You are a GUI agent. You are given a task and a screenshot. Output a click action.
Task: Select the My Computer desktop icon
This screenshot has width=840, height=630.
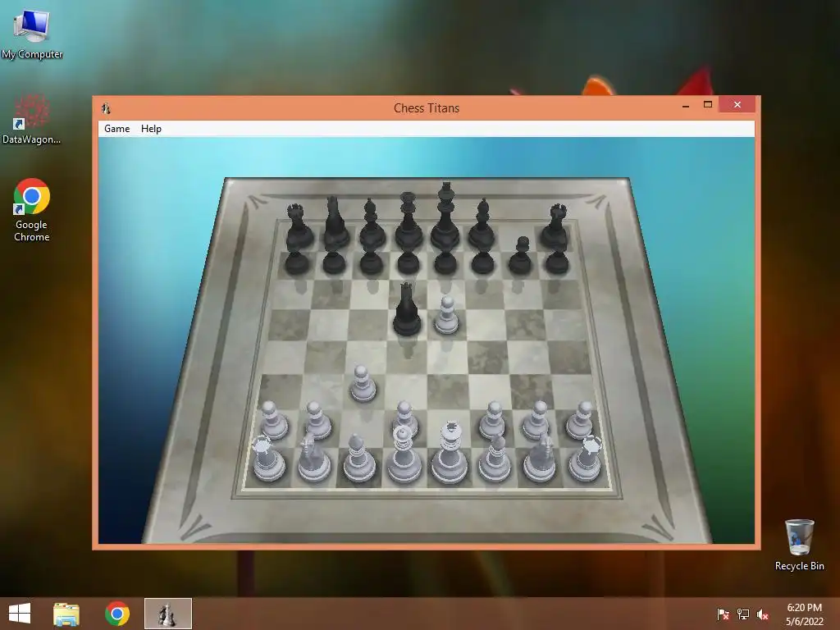32,34
